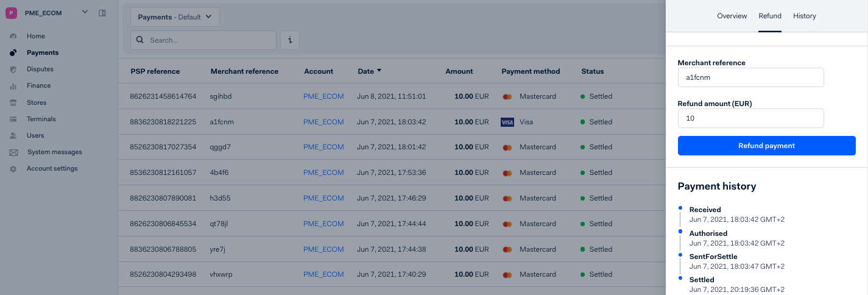
Task: Switch to the History tab
Action: point(804,16)
